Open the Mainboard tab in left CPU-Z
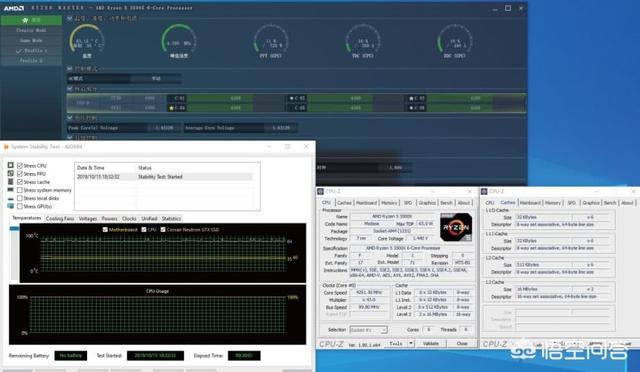 coord(366,203)
